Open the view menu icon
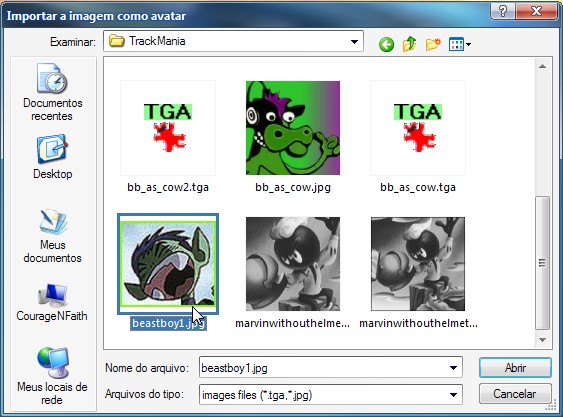The image size is (563, 417). pyautogui.click(x=460, y=45)
